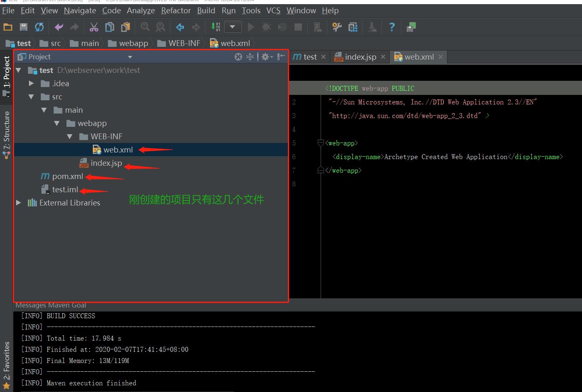582x392 pixels.
Task: Close the test editor tab
Action: [x=323, y=57]
